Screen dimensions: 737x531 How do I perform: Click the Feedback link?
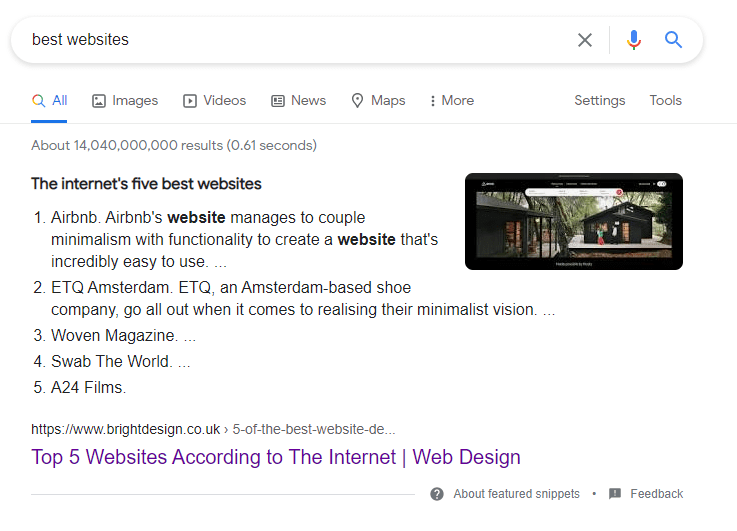pos(657,494)
